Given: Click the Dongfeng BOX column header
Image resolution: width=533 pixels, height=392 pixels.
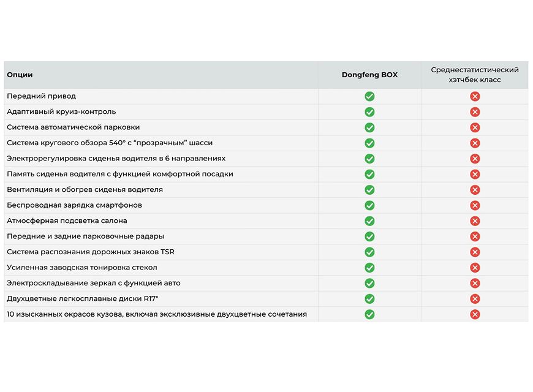Looking at the screenshot, I should click(x=369, y=75).
